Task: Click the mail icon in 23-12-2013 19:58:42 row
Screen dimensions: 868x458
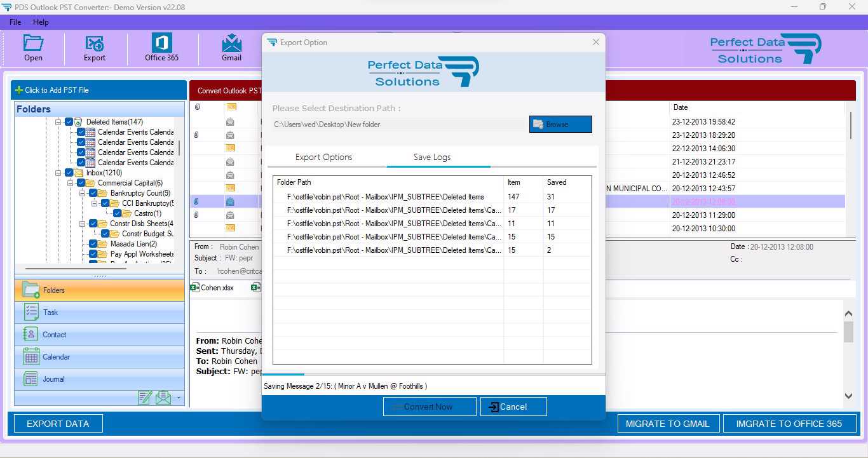Action: coord(230,121)
